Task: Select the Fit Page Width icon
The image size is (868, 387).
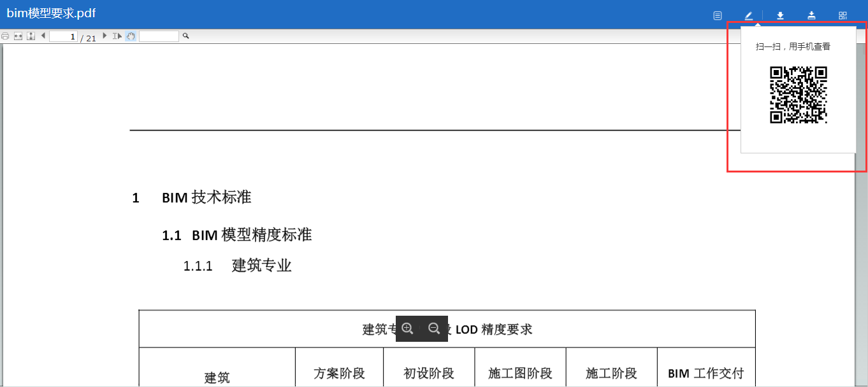Action: click(18, 36)
